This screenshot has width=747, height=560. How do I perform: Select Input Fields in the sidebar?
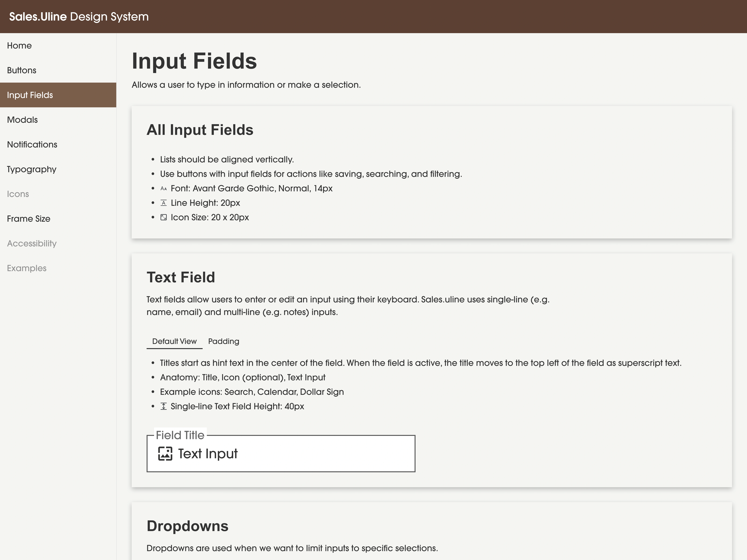30,95
